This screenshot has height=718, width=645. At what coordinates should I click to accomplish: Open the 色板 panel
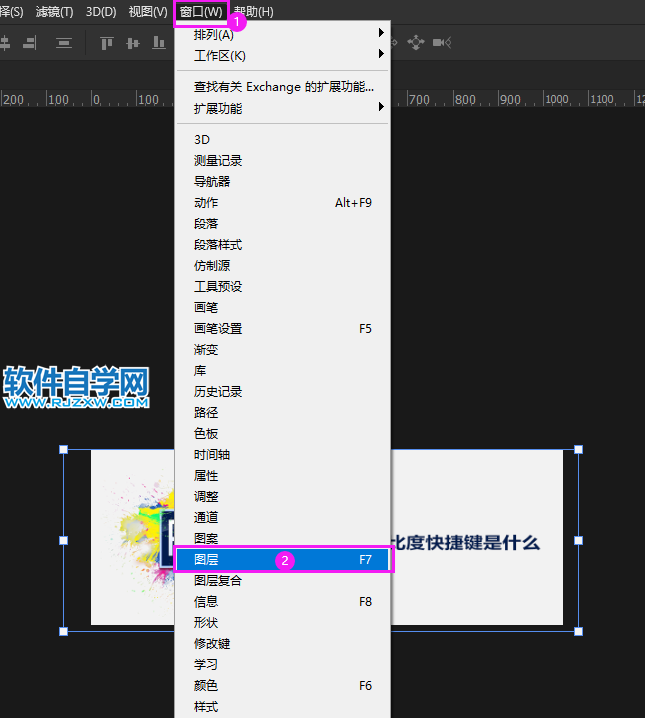pyautogui.click(x=282, y=434)
